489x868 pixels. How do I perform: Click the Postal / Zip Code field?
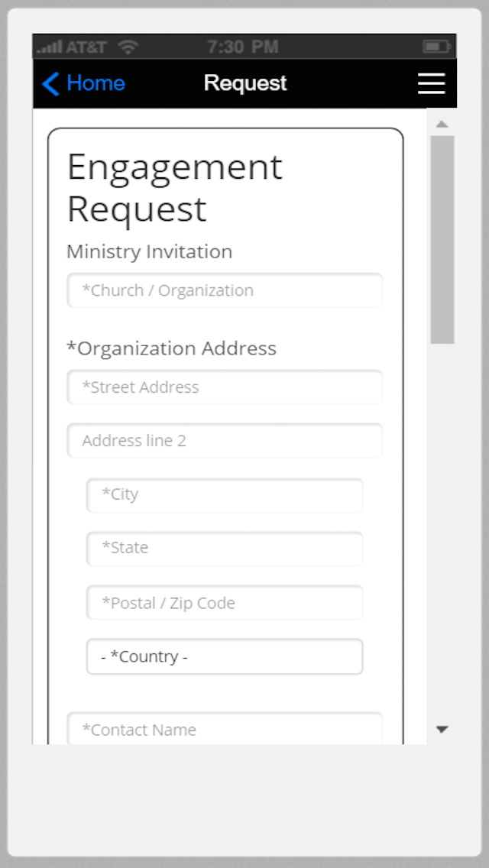click(225, 603)
